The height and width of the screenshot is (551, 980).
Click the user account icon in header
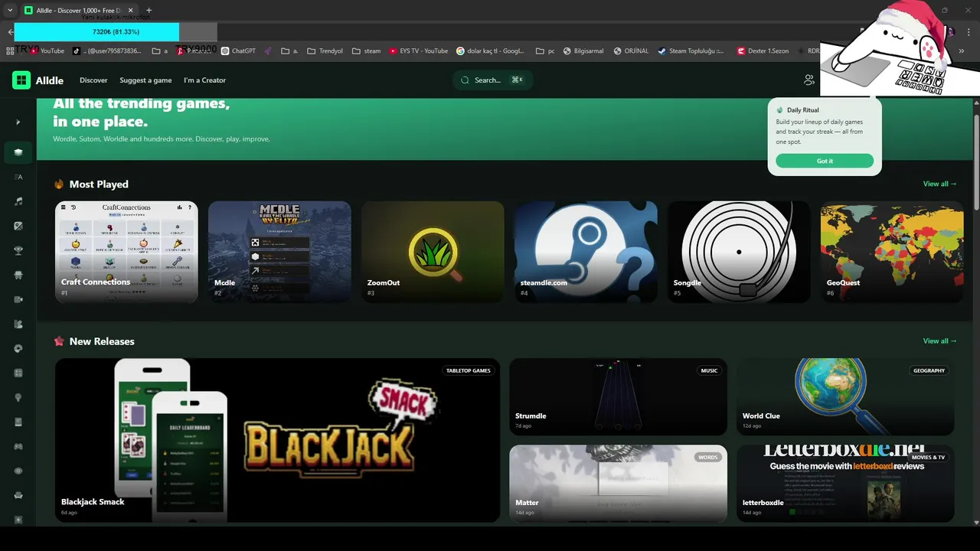(808, 80)
